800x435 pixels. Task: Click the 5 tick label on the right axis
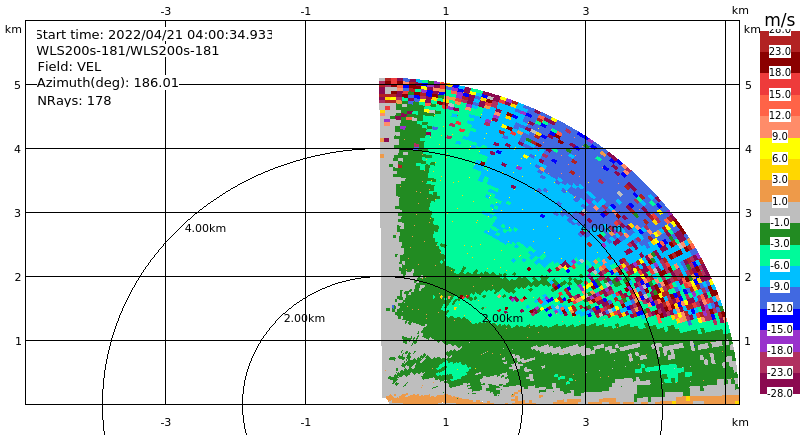(x=748, y=85)
